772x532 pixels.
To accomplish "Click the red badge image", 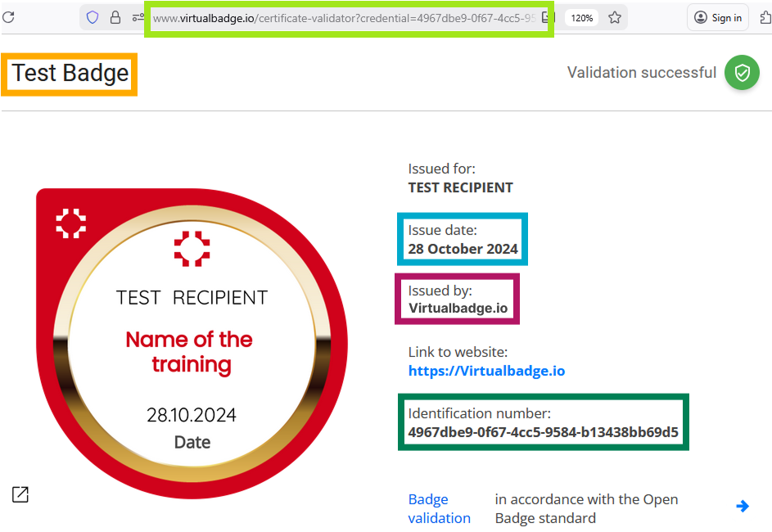I will pyautogui.click(x=192, y=344).
